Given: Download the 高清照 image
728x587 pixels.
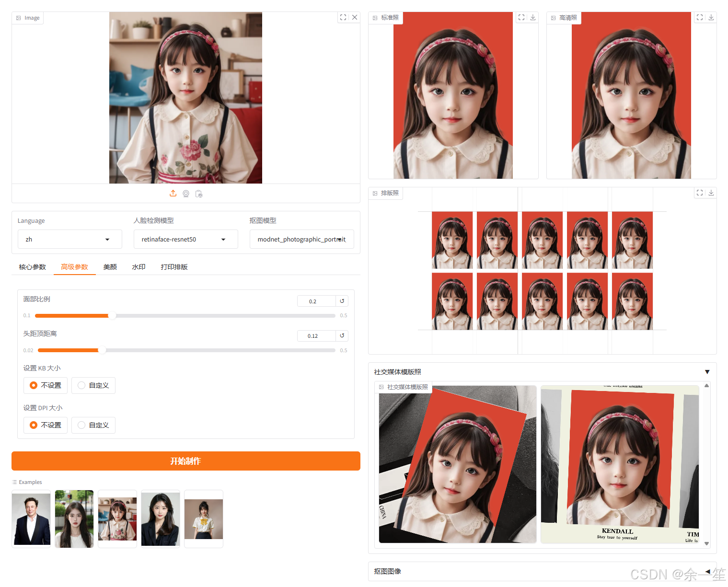Looking at the screenshot, I should 711,17.
